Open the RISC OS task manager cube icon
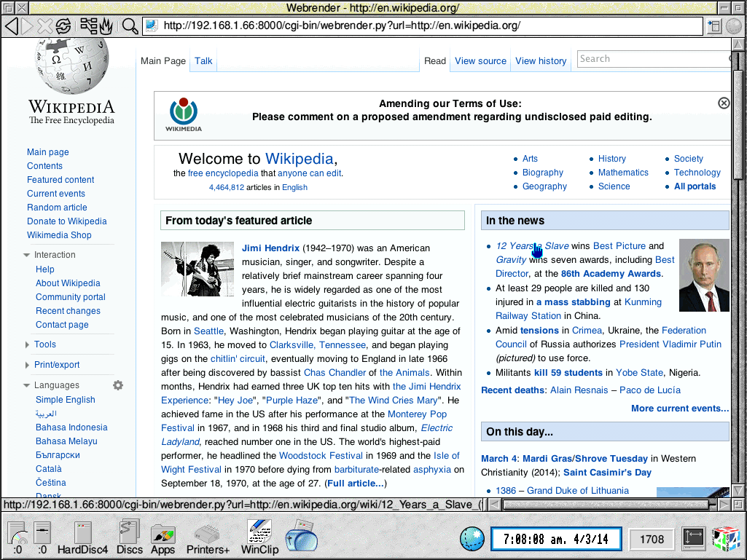Image resolution: width=747 pixels, height=560 pixels. [726, 540]
